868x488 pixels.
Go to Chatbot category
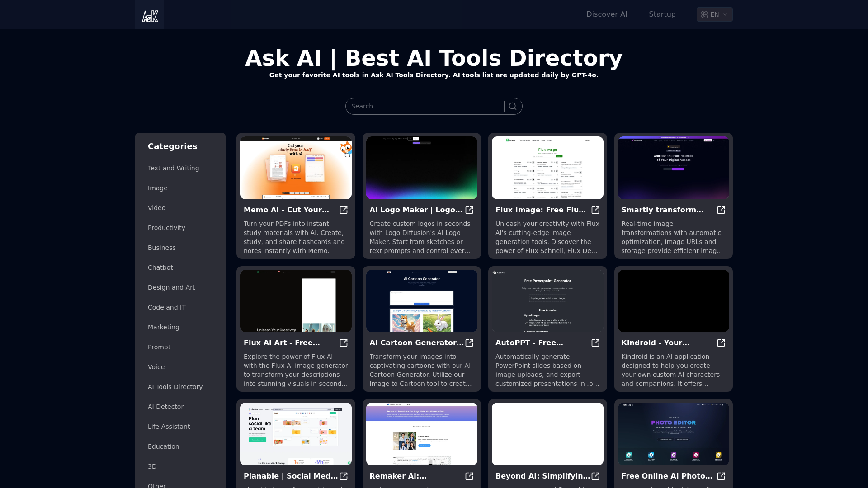pyautogui.click(x=160, y=267)
